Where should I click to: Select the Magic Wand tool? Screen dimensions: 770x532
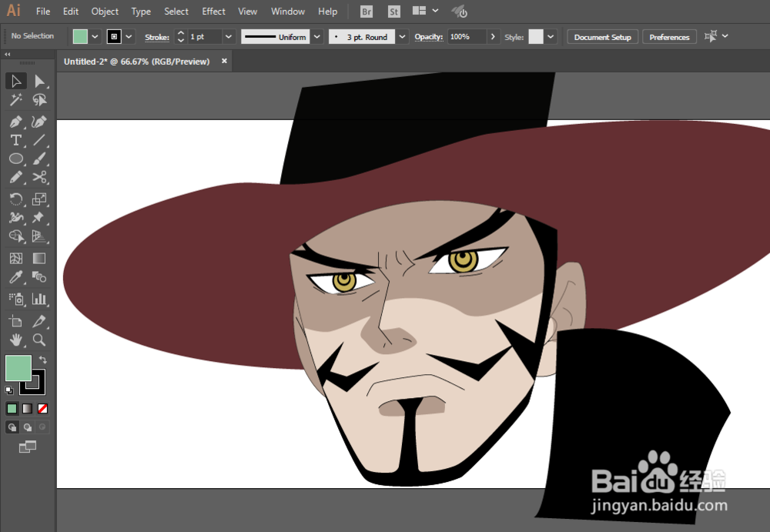pyautogui.click(x=15, y=100)
